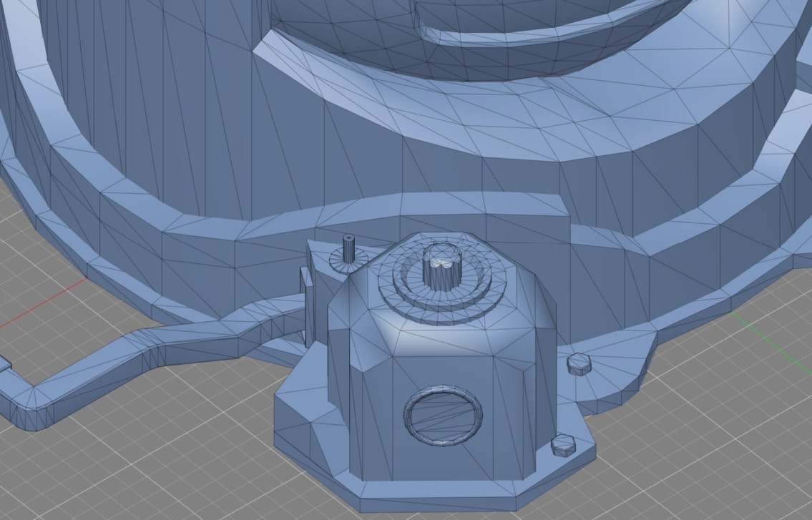Select the central shaft on top of the housing
Screen dimensions: 812x520
point(441,268)
